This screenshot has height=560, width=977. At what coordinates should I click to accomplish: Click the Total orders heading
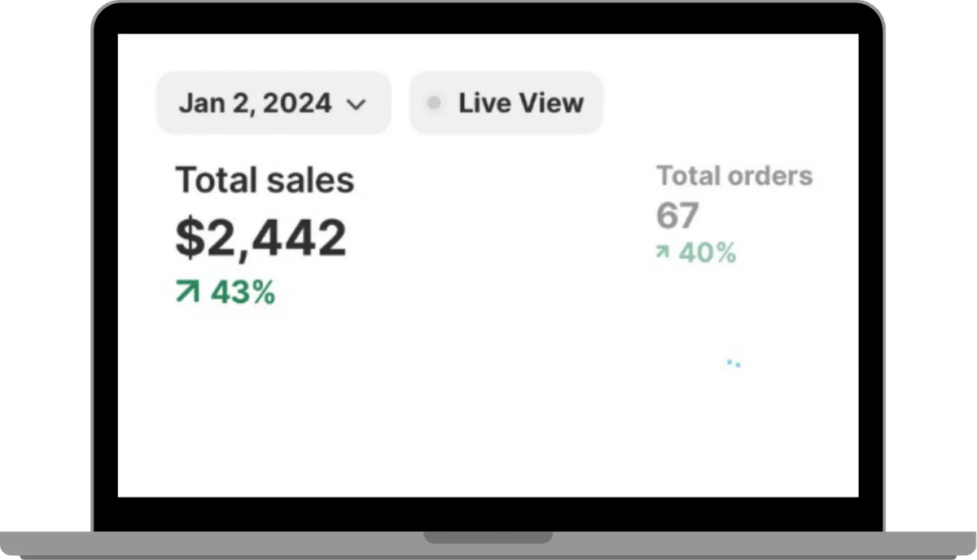pos(734,175)
